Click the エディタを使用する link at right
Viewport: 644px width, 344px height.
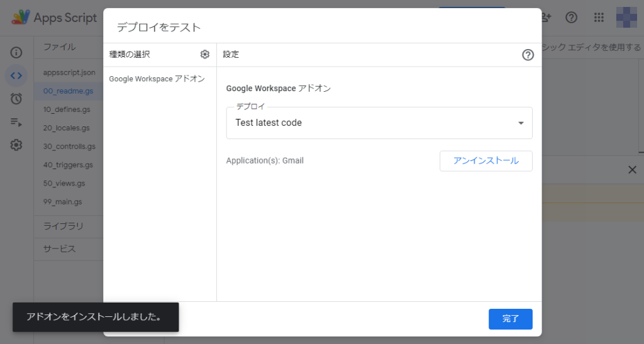[604, 47]
